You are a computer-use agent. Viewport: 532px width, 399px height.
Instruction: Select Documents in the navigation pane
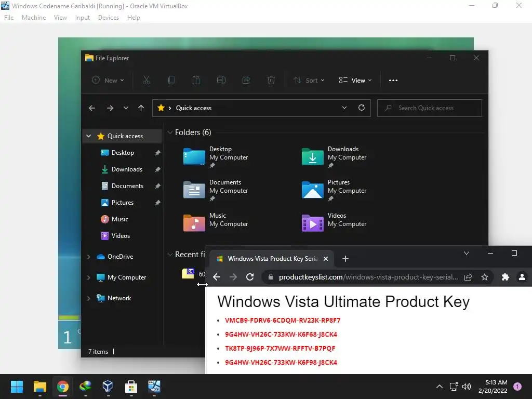(123, 186)
